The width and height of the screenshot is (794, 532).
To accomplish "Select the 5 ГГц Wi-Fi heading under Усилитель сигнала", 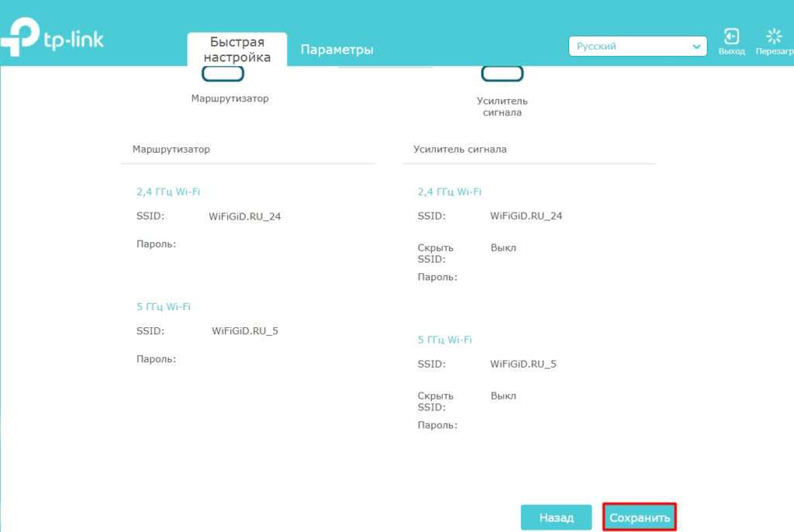I will point(444,340).
